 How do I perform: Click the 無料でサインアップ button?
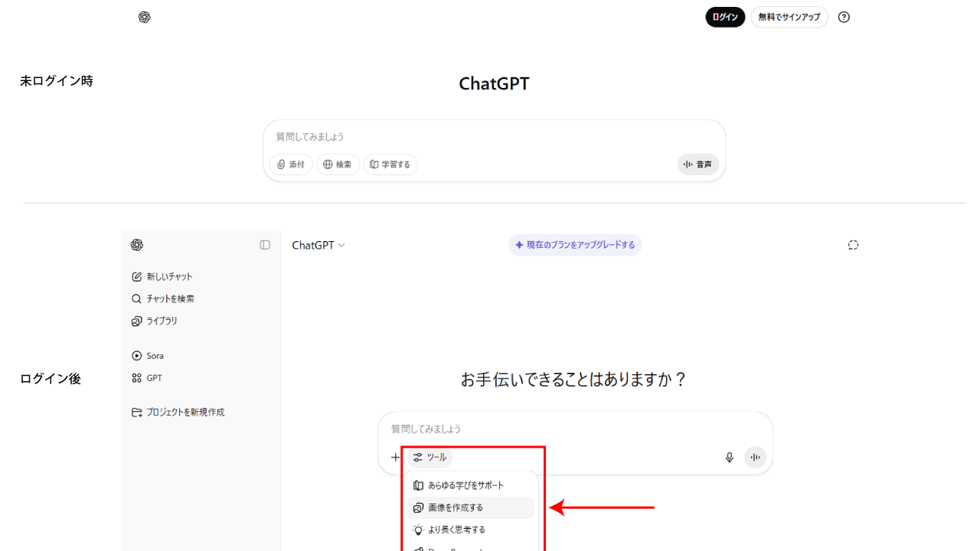coord(789,17)
